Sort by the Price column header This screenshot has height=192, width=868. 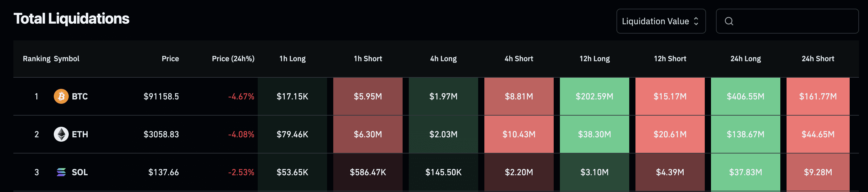170,59
